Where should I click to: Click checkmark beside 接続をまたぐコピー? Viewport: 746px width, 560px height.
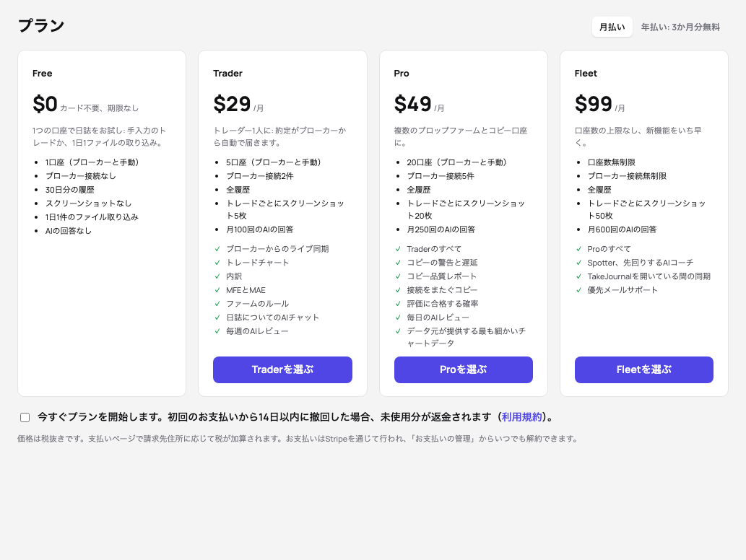[x=398, y=290]
